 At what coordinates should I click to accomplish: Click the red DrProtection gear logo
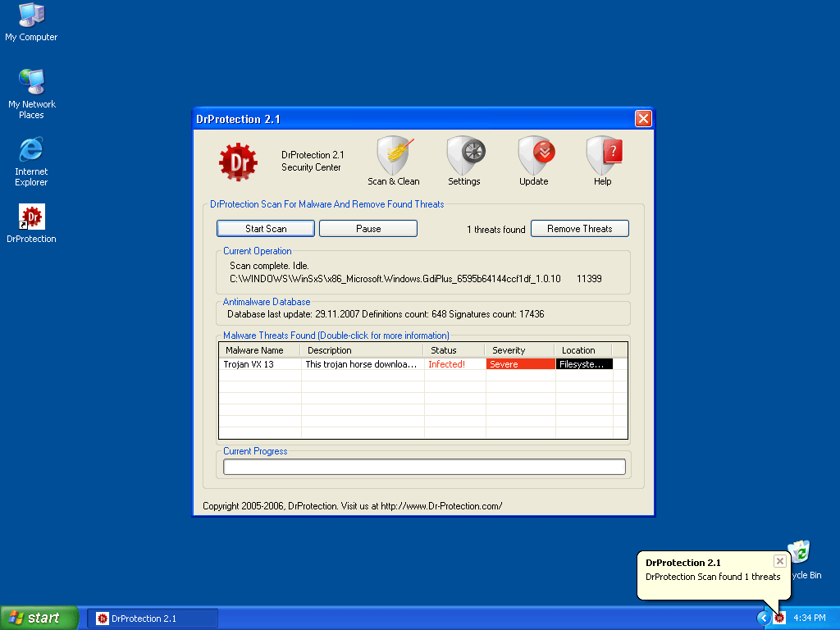pyautogui.click(x=238, y=162)
